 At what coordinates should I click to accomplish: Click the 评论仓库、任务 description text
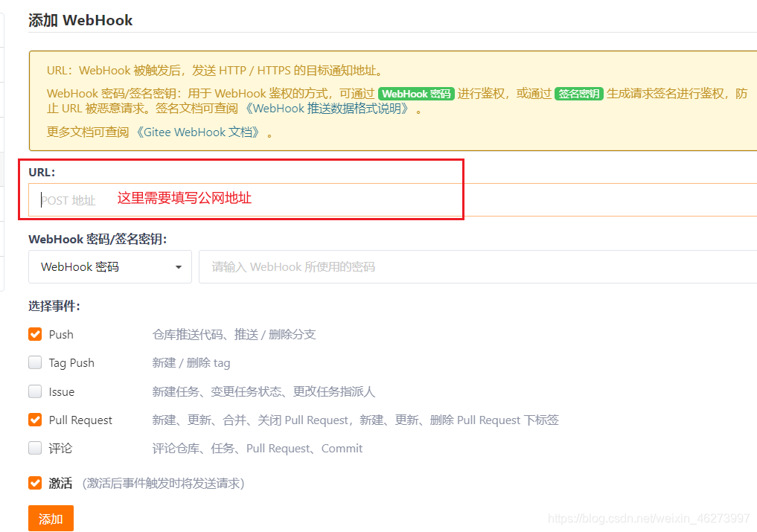[x=258, y=449]
